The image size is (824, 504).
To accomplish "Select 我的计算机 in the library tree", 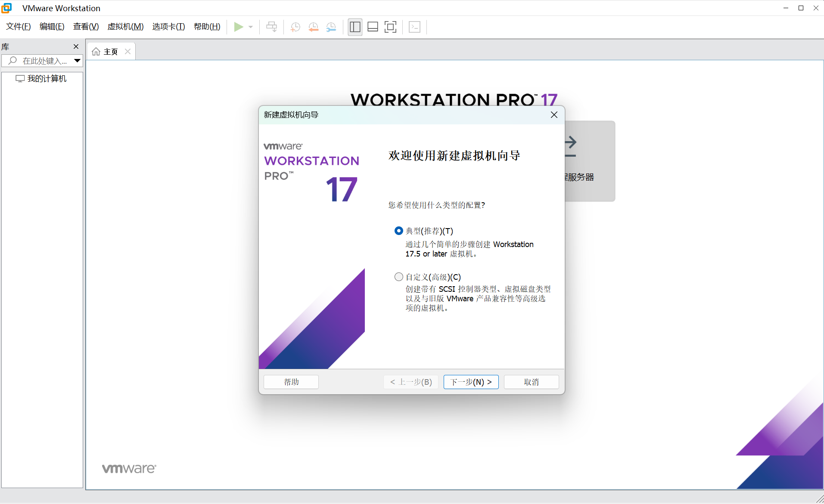I will [41, 78].
